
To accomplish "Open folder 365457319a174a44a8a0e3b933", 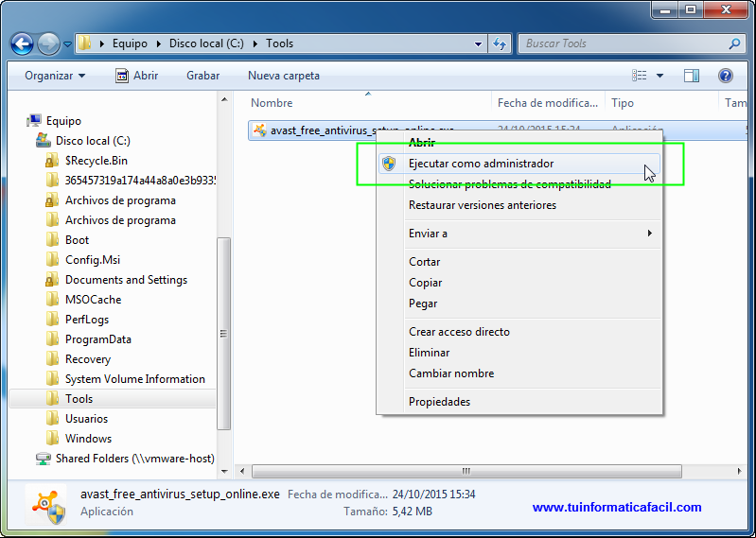I will [140, 181].
